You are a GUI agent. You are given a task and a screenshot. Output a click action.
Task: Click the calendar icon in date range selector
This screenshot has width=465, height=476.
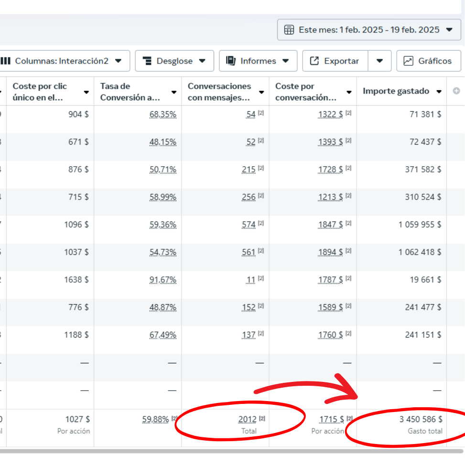tap(289, 30)
